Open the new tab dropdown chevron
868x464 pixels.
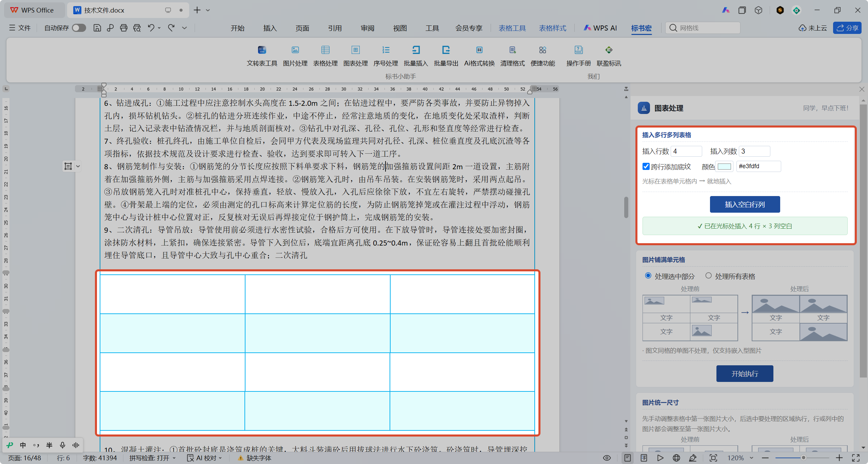pos(208,10)
